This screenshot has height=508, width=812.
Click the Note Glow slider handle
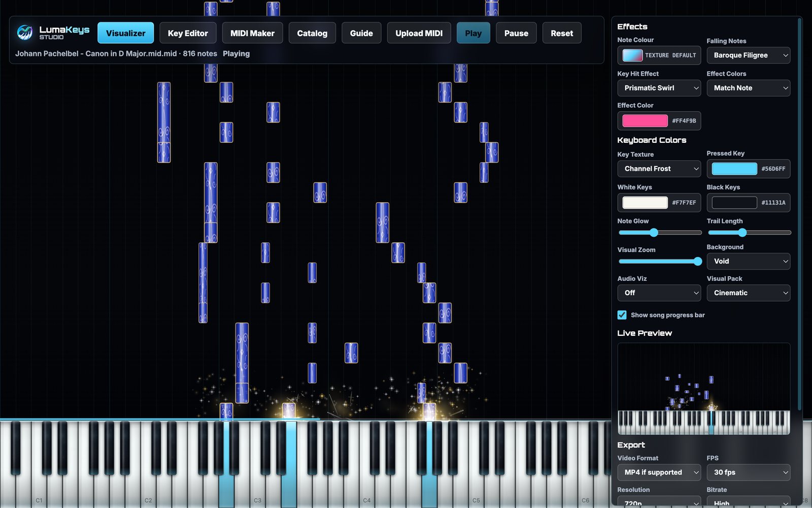tap(654, 233)
